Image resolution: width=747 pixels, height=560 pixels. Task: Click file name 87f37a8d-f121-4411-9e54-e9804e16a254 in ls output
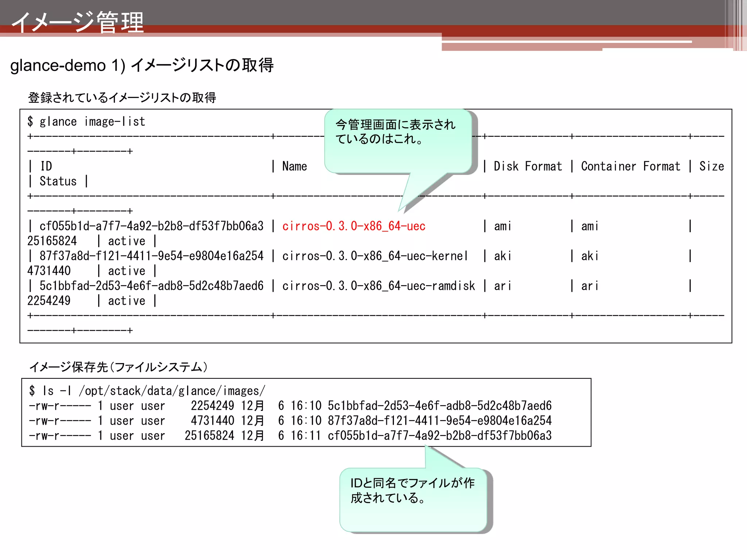(x=440, y=421)
